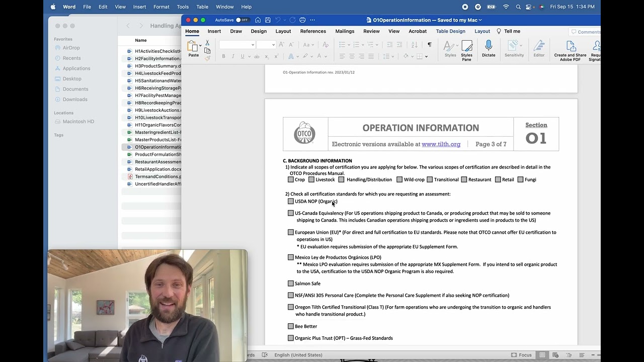Toggle the AutoSave switch
This screenshot has width=644, height=362.
click(x=243, y=20)
